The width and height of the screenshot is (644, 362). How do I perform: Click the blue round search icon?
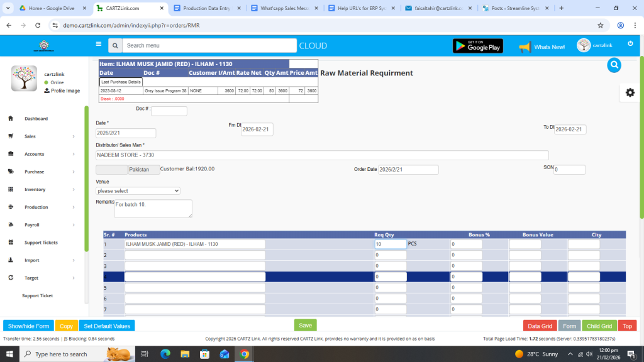[614, 65]
